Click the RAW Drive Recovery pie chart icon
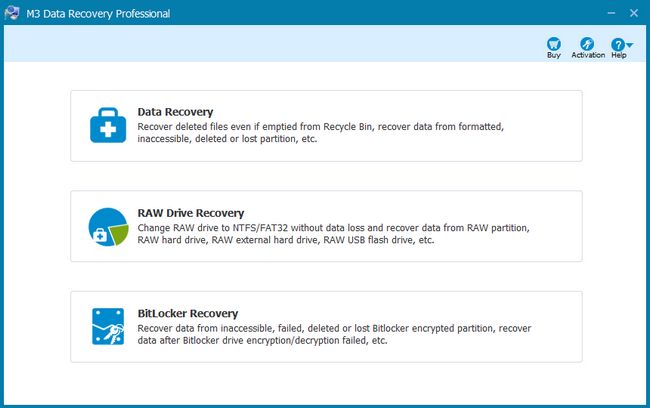 click(108, 227)
